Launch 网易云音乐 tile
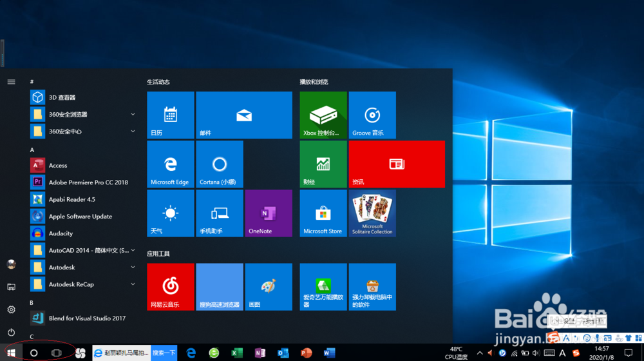Viewport: 644px width, 361px height. coord(171,287)
